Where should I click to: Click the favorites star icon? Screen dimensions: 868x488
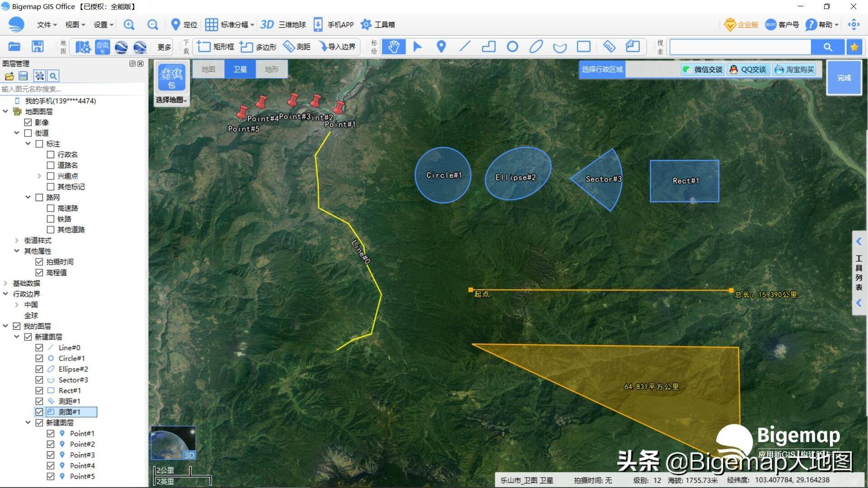pos(854,47)
